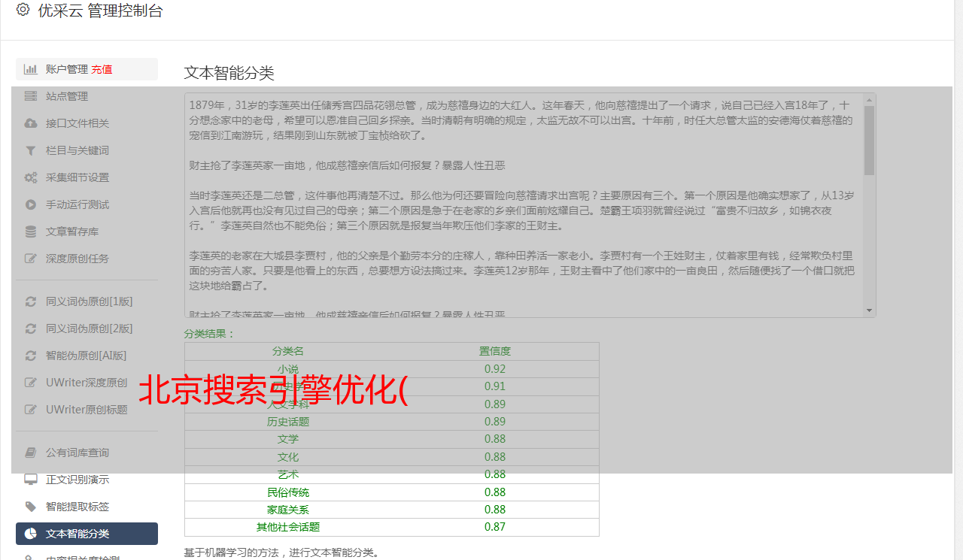Select 手动运行测试 in sidebar

click(x=87, y=204)
